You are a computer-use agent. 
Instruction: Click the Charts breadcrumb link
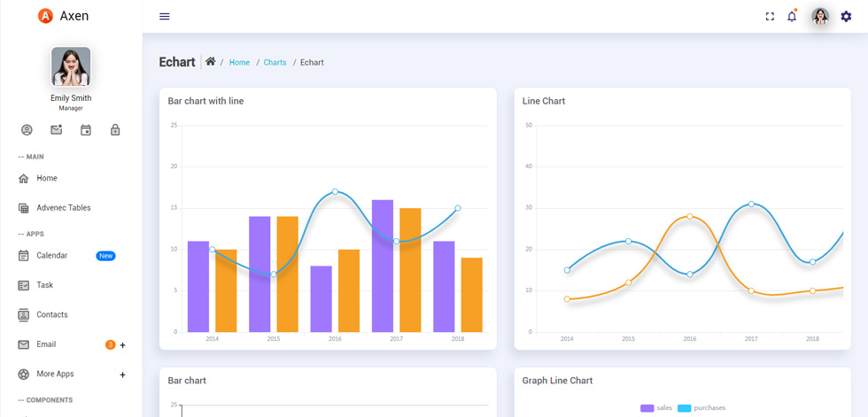(x=275, y=63)
